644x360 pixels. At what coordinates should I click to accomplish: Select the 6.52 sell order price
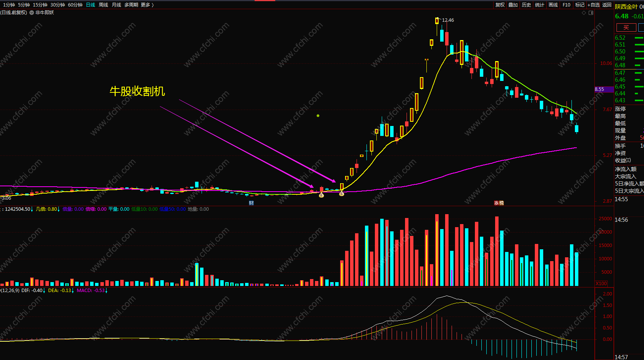(620, 38)
